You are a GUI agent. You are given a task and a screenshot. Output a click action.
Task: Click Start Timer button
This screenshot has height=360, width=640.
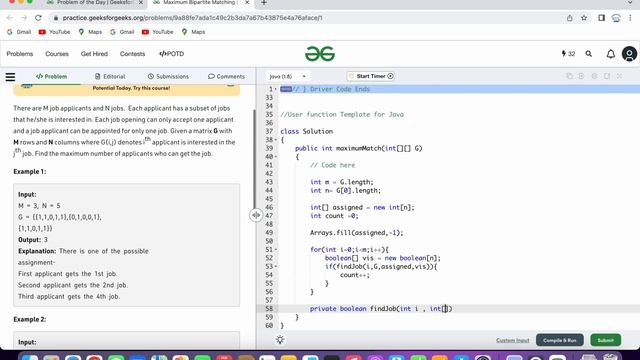click(371, 76)
